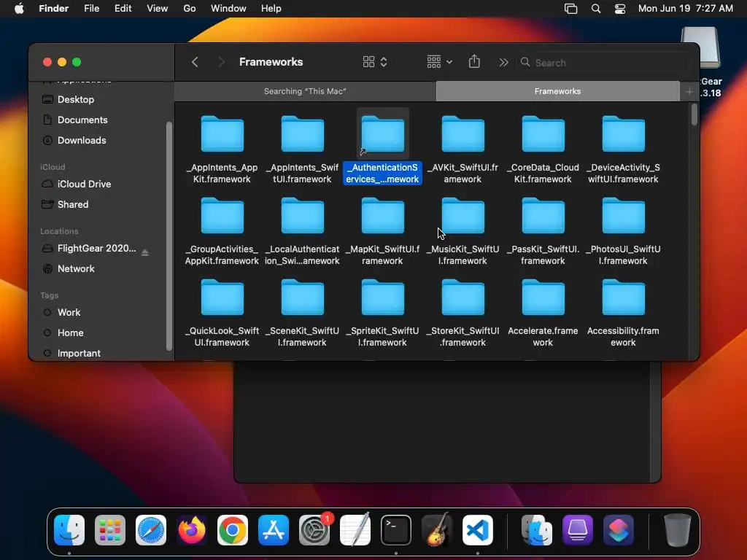Select _AuthenticationServices framework alias folder
This screenshot has height=560, width=747.
coord(382,147)
